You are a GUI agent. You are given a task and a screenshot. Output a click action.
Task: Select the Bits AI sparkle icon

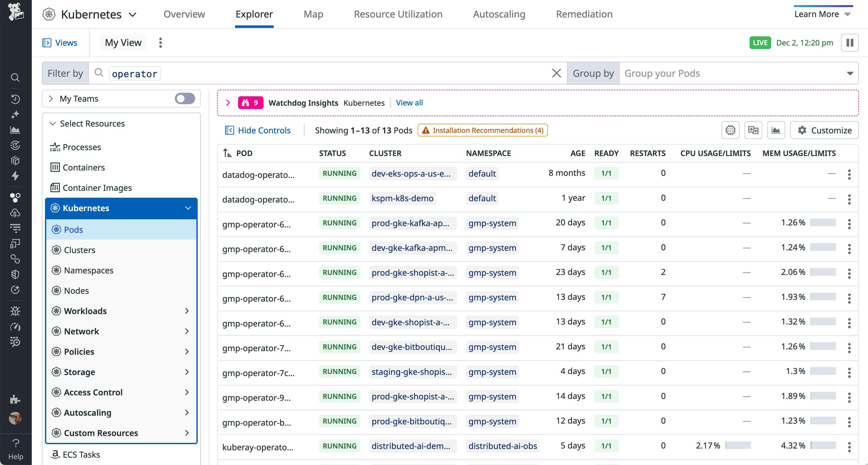[15, 115]
